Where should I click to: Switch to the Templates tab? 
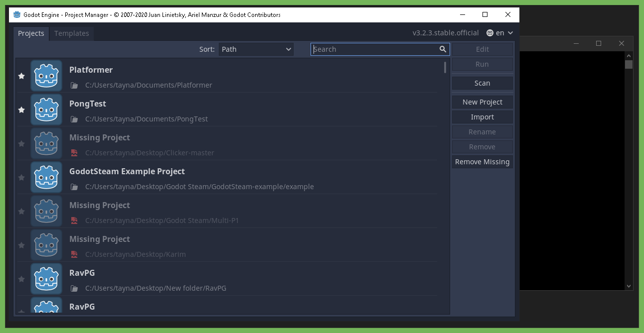pos(72,33)
